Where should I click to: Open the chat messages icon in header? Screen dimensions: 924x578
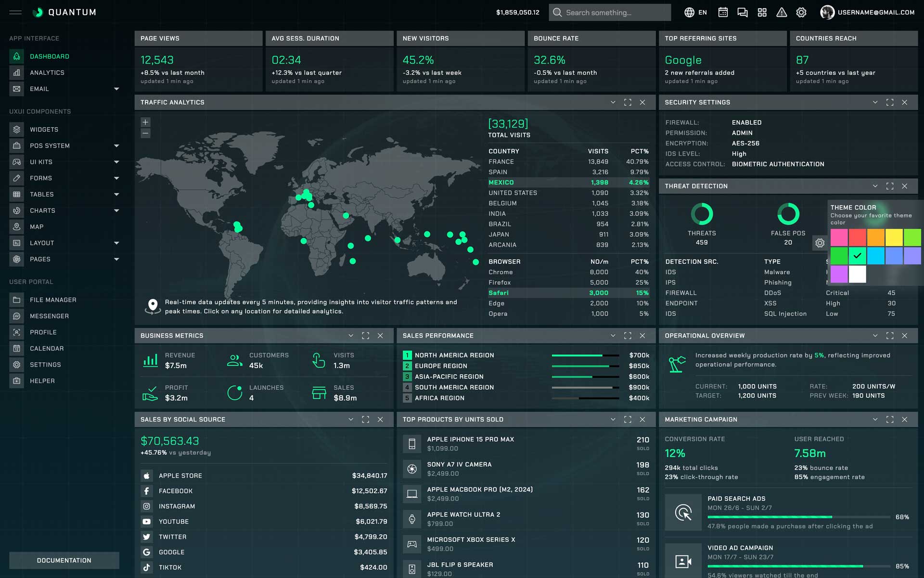(743, 13)
